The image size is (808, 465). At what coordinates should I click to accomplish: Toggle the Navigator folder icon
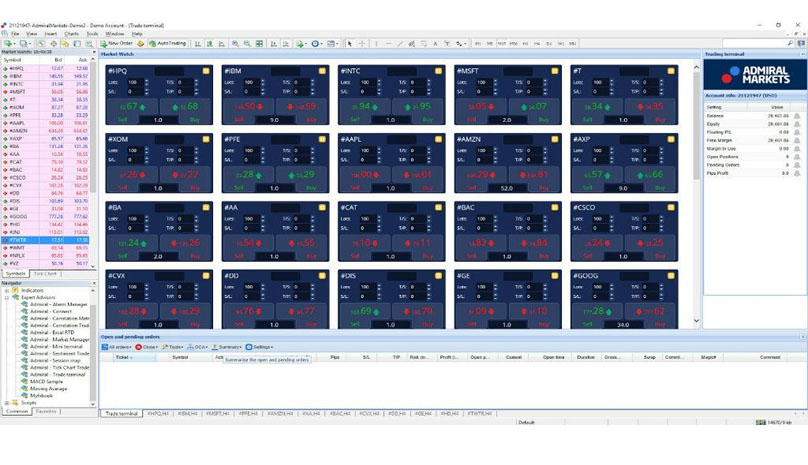tap(65, 44)
